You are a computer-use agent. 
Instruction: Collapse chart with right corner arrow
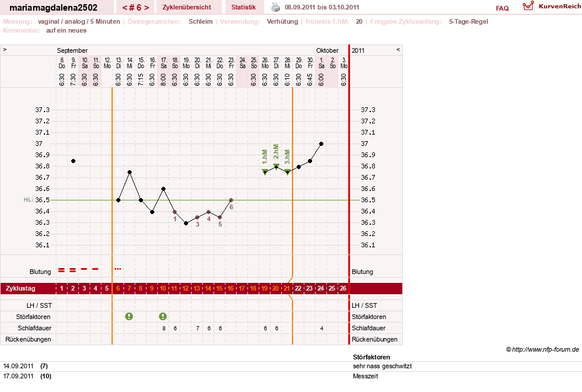tap(398, 49)
